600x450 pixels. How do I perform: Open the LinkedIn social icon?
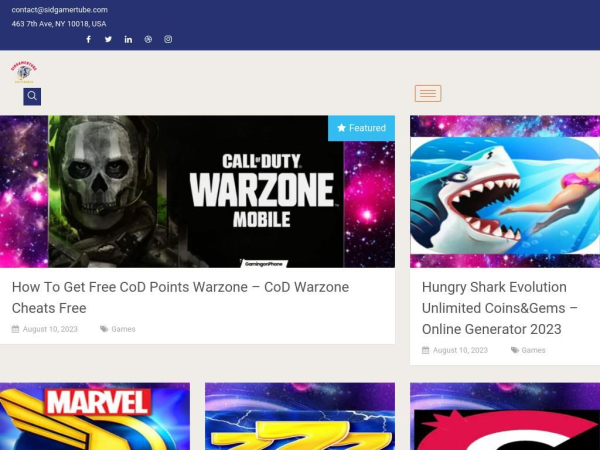coord(128,39)
